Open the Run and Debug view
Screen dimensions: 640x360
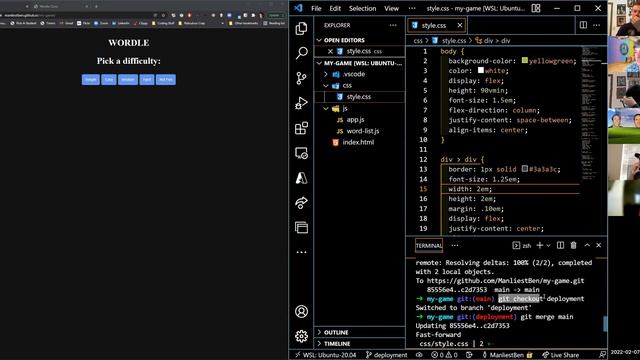tap(301, 103)
